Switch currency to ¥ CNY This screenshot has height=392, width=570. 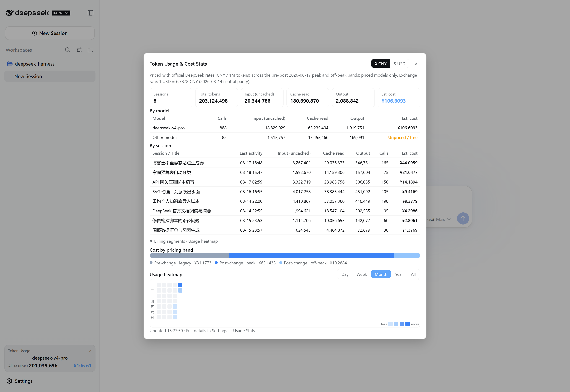click(380, 64)
